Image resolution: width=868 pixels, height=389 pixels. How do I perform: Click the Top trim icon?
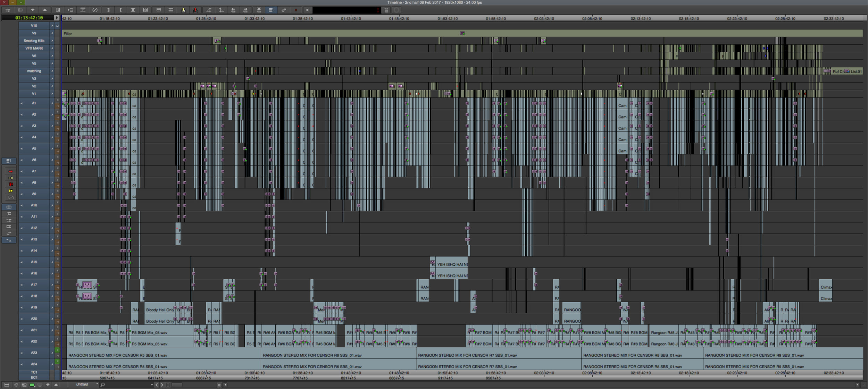[x=209, y=10]
